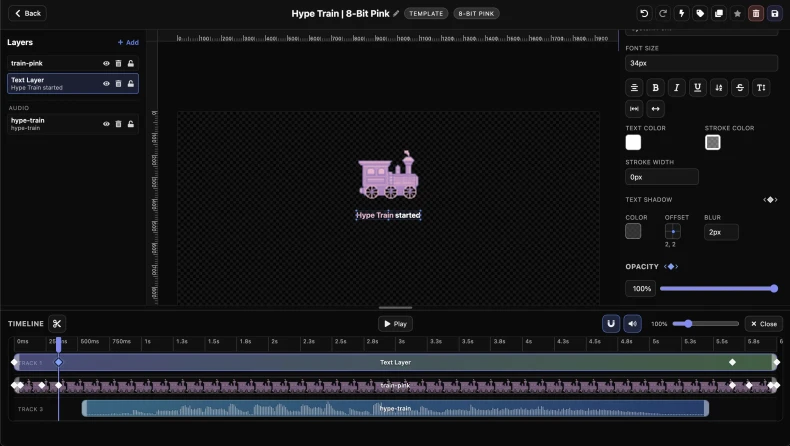Select the train-pink layer row
This screenshot has width=790, height=446.
pyautogui.click(x=73, y=63)
